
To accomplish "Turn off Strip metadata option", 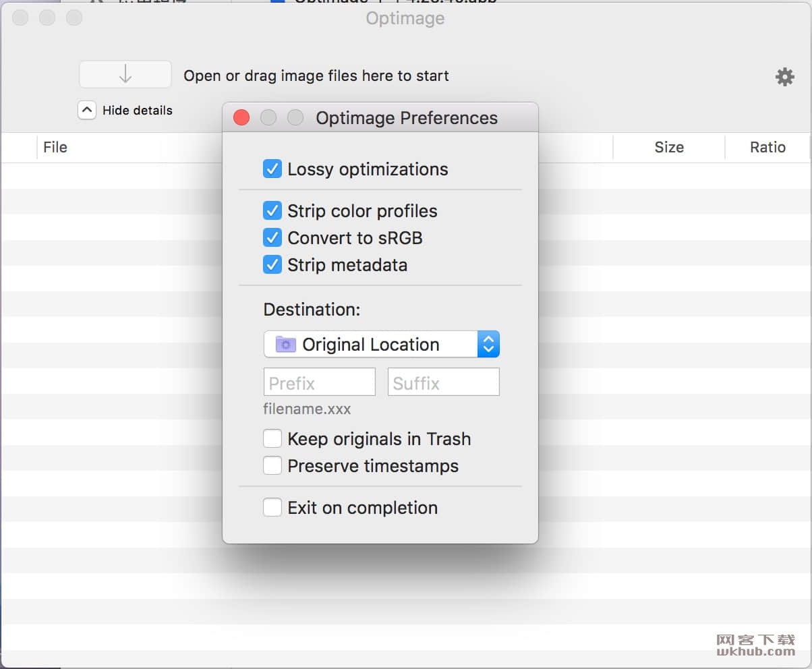I will point(272,264).
